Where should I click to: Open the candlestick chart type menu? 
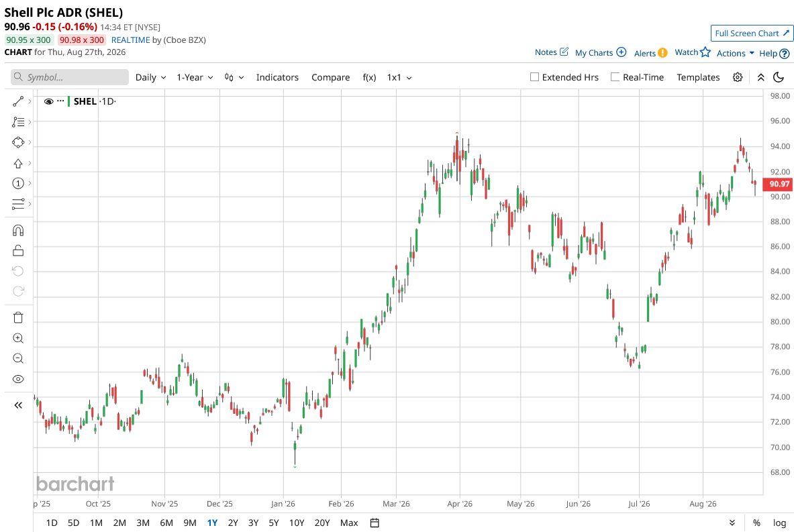tap(234, 77)
